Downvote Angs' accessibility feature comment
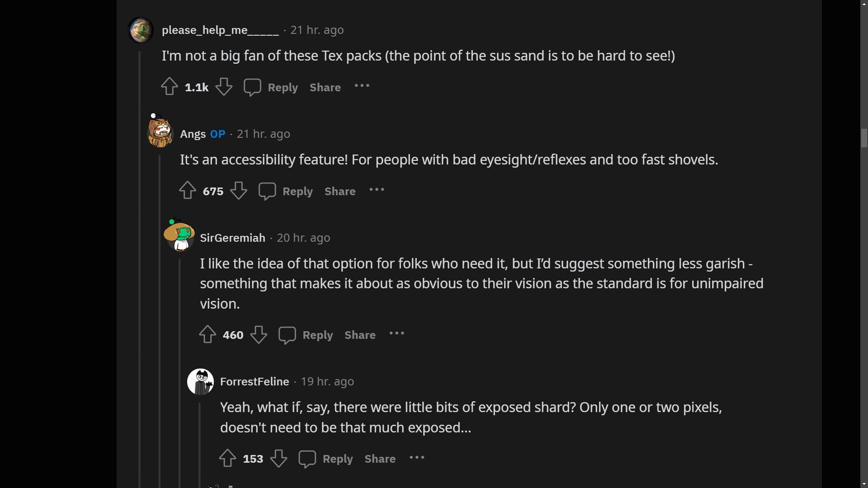The width and height of the screenshot is (868, 488). pyautogui.click(x=239, y=191)
